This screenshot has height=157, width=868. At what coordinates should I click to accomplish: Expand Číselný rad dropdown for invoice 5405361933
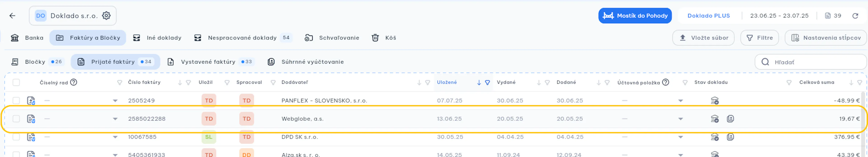coord(115,155)
